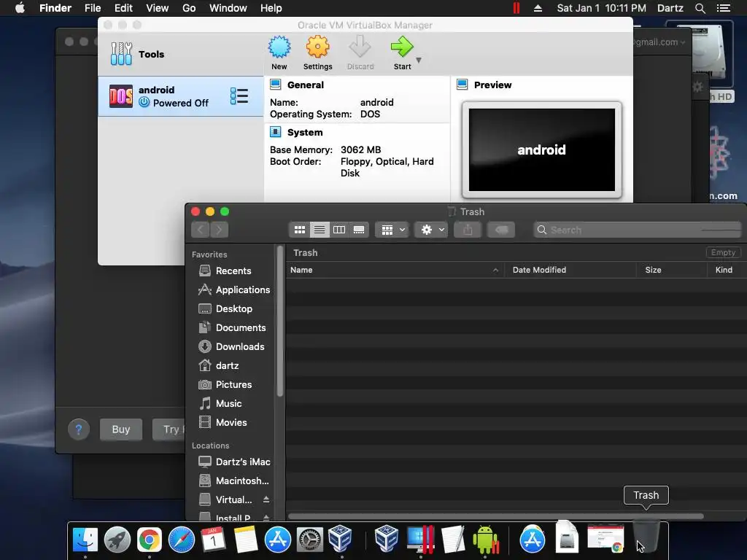Open the gmail.com account dropdown
This screenshot has width=747, height=560.
pos(659,42)
